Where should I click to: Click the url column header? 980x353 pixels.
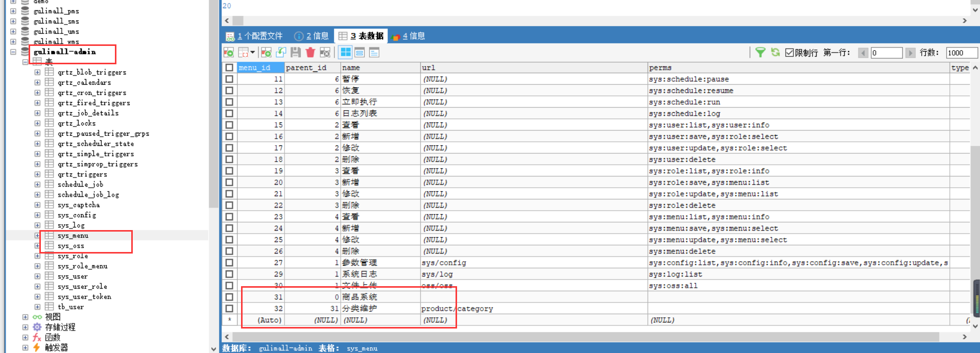[x=533, y=67]
